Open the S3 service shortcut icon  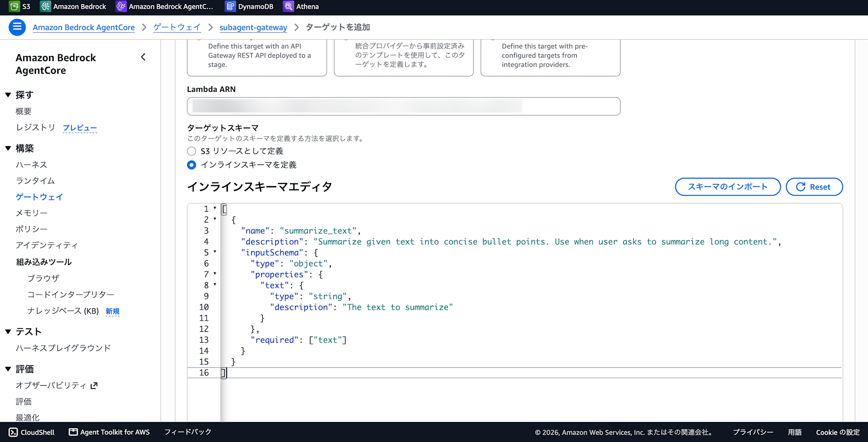click(x=14, y=7)
